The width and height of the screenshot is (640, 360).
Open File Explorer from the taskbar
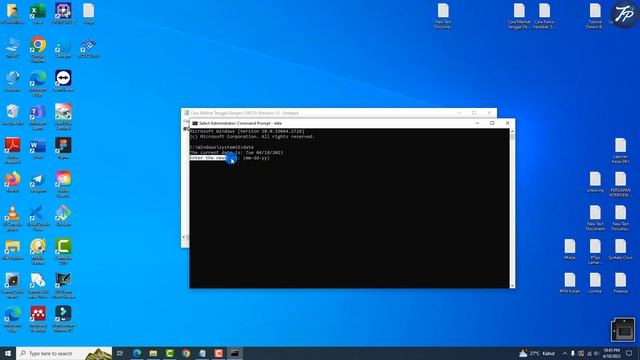[153, 353]
